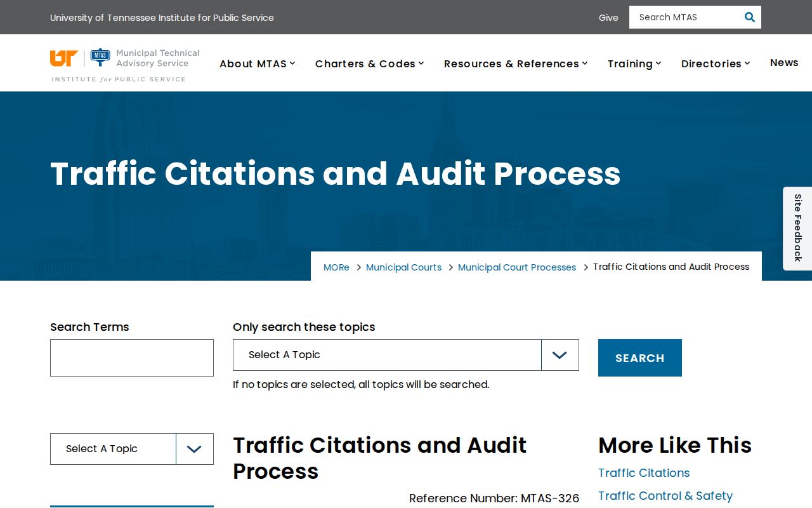This screenshot has width=812, height=508.
Task: Click the Reference Number MTAS-326 text
Action: 494,498
